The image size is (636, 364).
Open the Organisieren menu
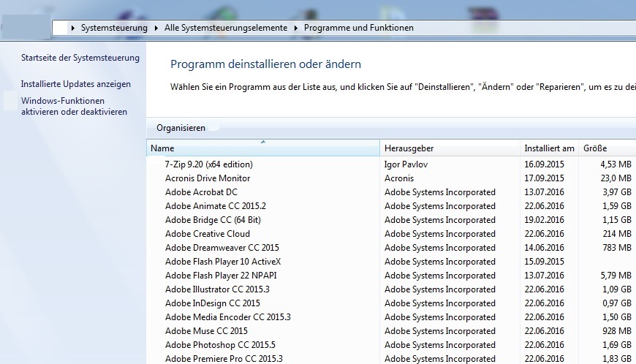pyautogui.click(x=181, y=128)
